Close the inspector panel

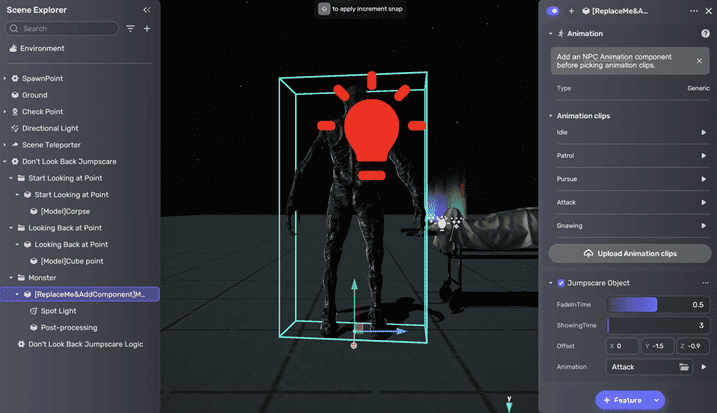[x=707, y=10]
